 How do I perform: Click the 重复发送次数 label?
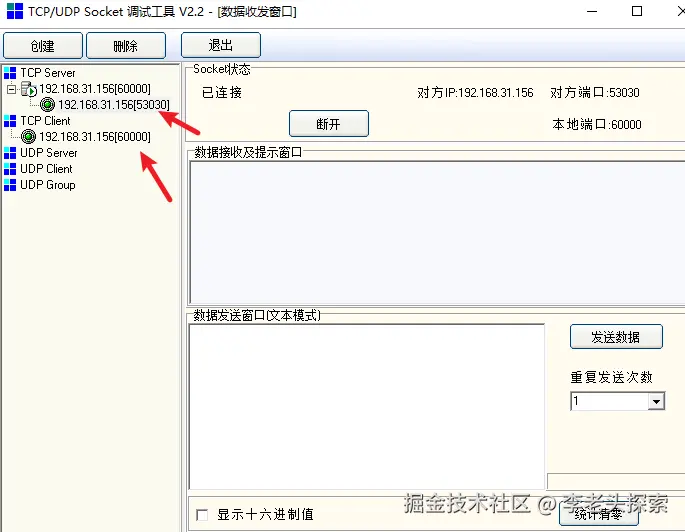612,377
